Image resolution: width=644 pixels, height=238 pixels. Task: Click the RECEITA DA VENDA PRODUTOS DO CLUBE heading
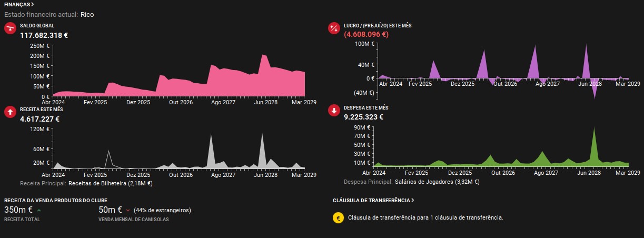tap(55, 201)
